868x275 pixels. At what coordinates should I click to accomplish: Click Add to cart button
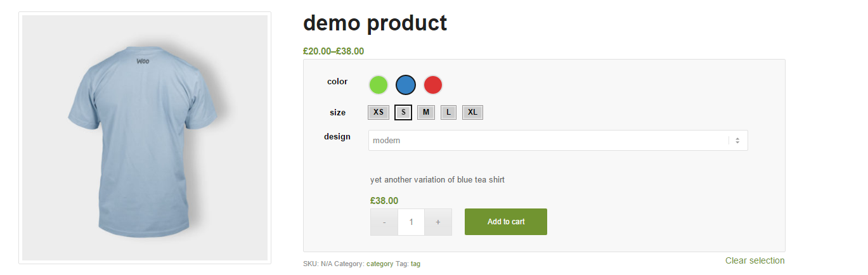pos(506,222)
